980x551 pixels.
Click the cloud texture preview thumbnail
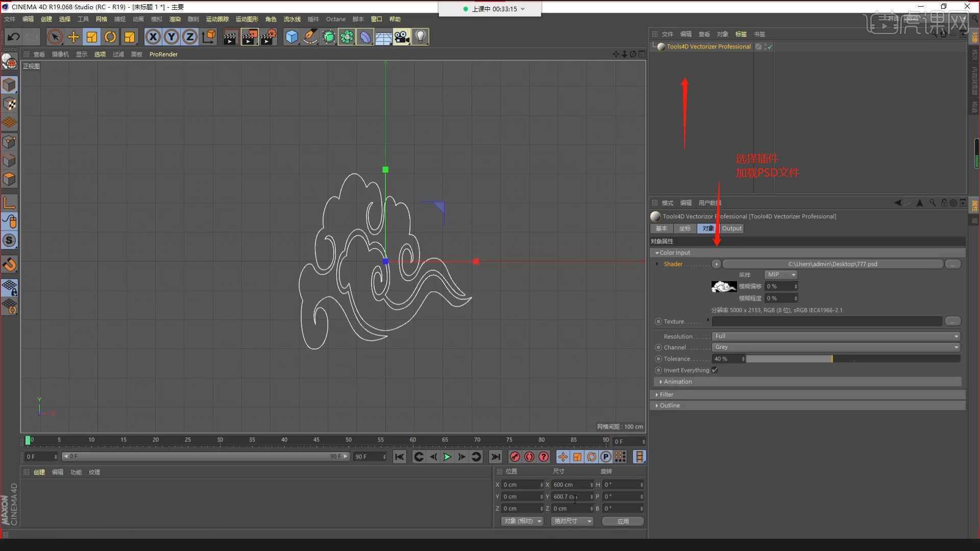(x=724, y=286)
